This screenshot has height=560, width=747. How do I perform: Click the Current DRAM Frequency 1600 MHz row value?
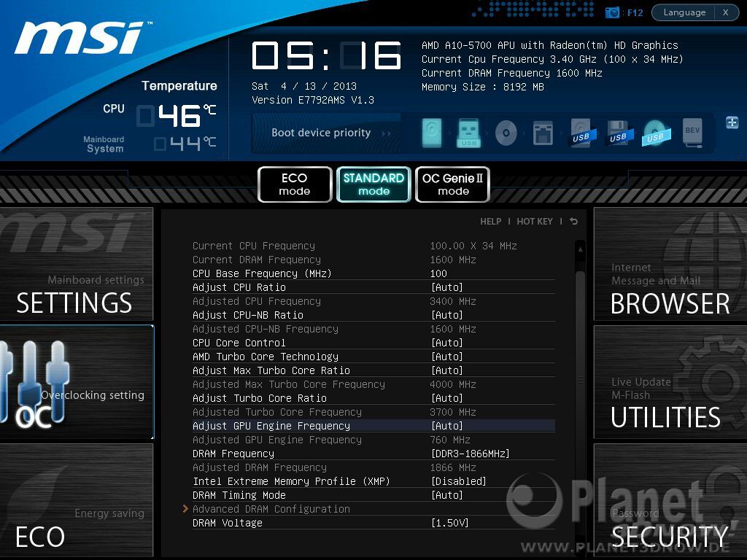coord(452,260)
